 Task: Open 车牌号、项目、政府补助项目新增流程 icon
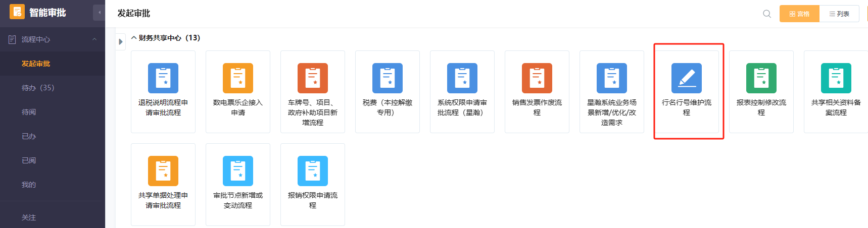(x=313, y=78)
